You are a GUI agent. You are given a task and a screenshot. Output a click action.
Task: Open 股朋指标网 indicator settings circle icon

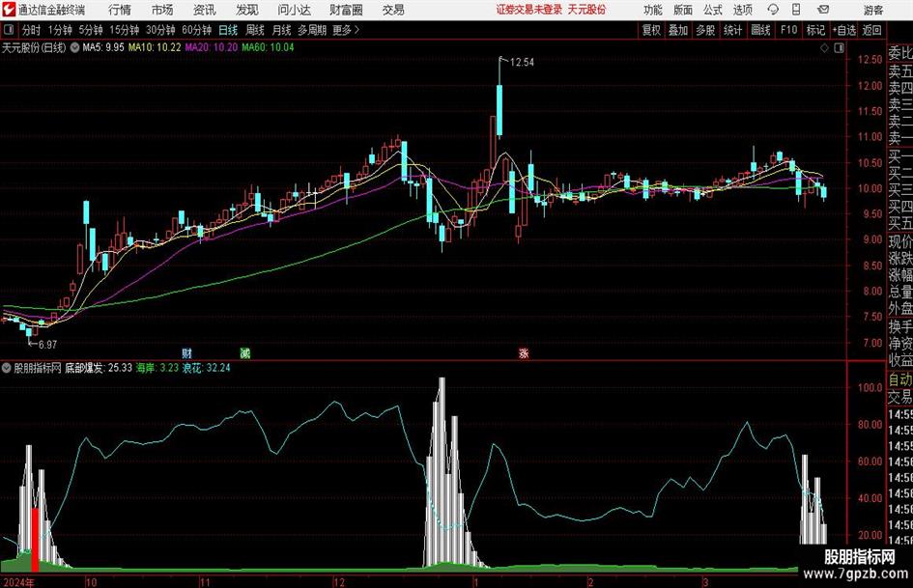[7, 368]
